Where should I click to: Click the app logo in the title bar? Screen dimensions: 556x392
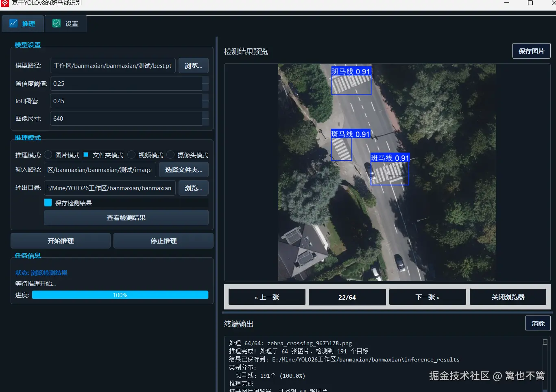coord(4,3)
